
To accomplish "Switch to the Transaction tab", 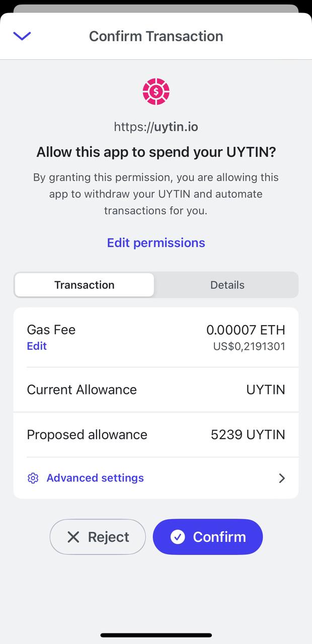I will 85,285.
